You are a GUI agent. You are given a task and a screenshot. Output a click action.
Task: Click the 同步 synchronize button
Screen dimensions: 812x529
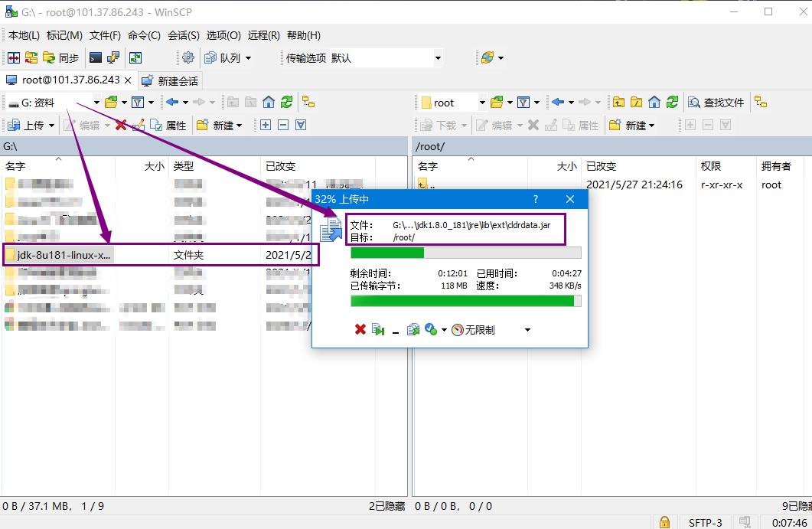(60, 57)
